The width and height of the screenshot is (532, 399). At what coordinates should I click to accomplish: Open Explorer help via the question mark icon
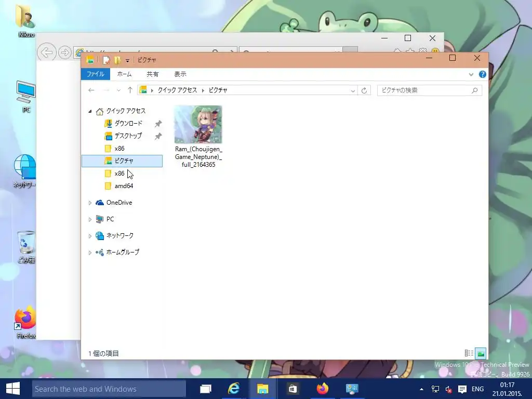pyautogui.click(x=483, y=74)
